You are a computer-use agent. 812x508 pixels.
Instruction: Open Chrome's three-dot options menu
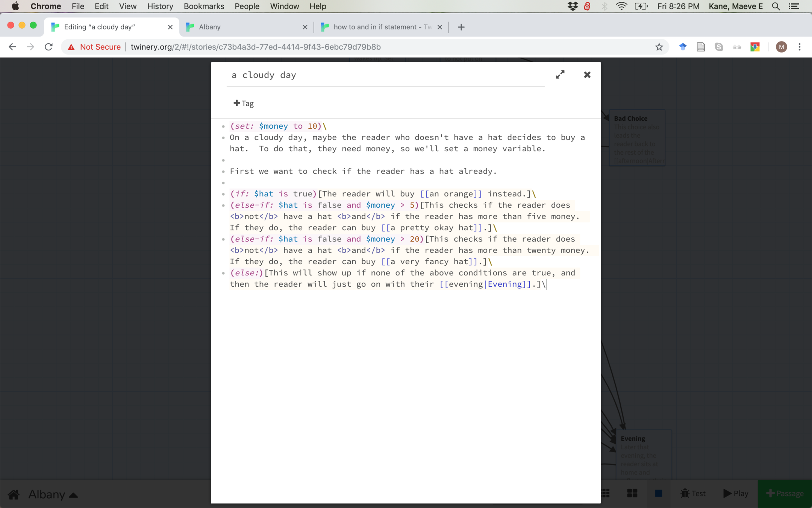[800, 47]
